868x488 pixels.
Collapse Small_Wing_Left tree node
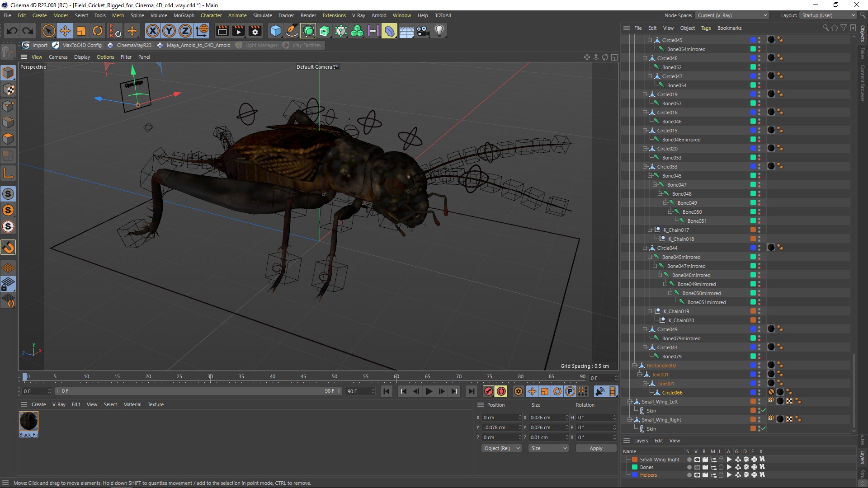(x=630, y=402)
